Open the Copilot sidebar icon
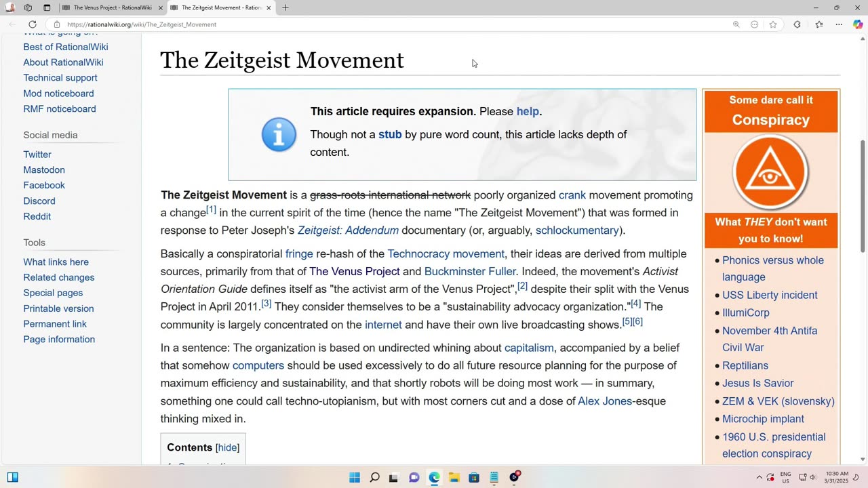Screen dimensions: 868x488 tap(858, 24)
